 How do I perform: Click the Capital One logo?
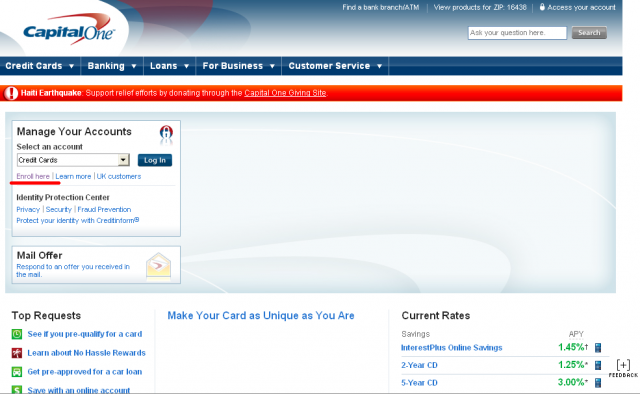pyautogui.click(x=69, y=30)
